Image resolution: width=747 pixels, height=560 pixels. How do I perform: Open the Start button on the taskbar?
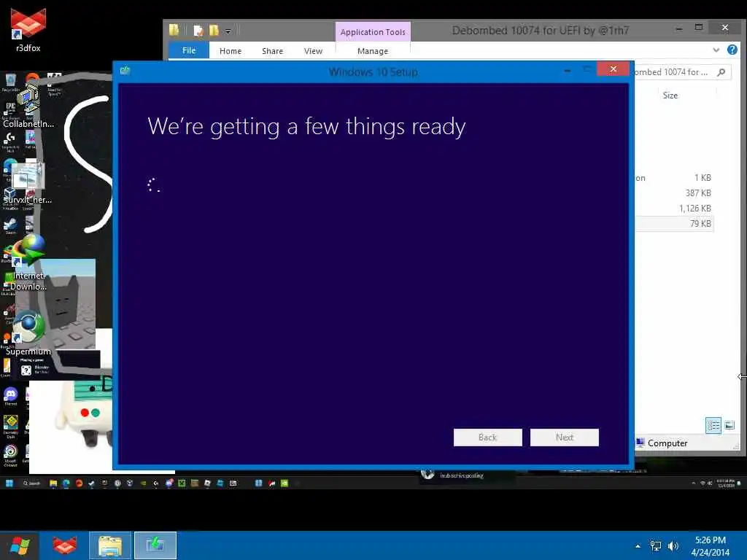pos(20,545)
